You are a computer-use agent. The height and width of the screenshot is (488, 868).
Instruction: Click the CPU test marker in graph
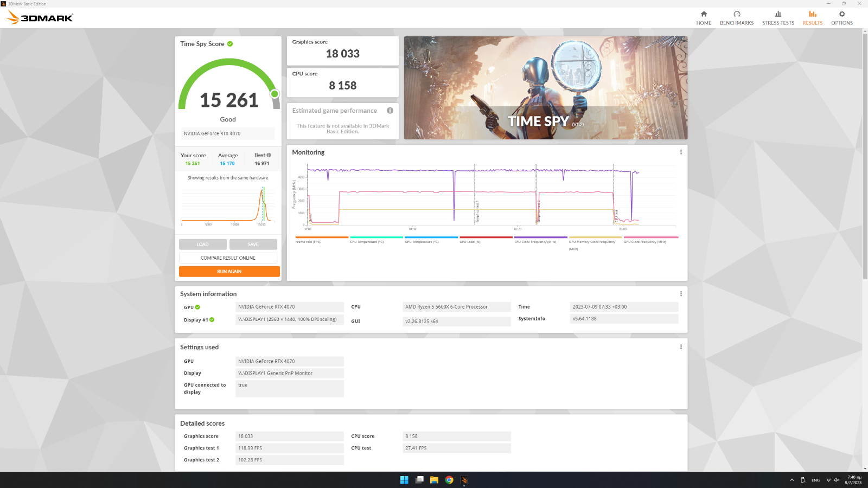pos(617,215)
